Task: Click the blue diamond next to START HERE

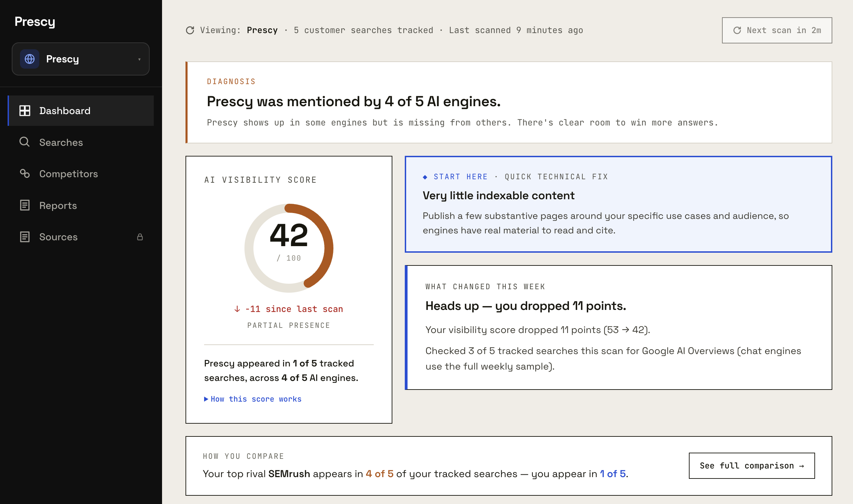Action: pyautogui.click(x=425, y=177)
